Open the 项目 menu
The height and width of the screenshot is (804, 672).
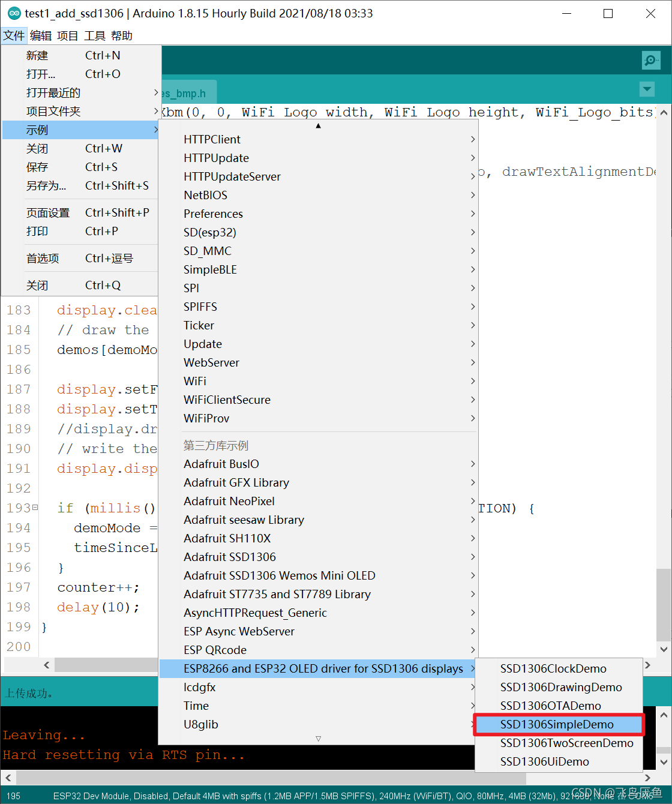coord(68,36)
